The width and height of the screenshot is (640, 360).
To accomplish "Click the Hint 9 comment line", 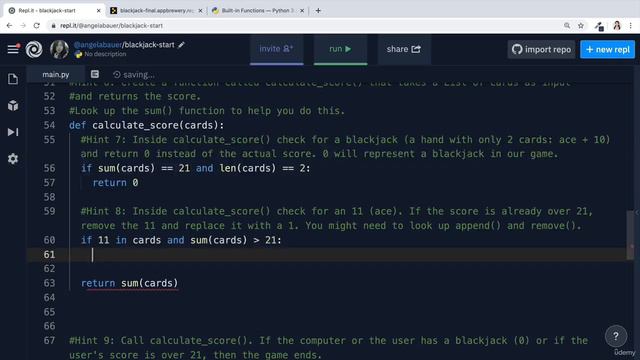I will coord(329,347).
